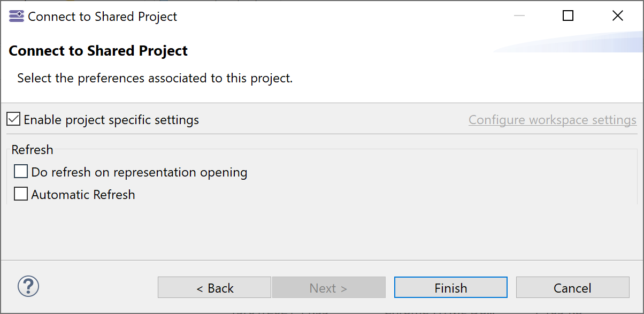
Task: Go to the previous page with Back
Action: pos(214,288)
